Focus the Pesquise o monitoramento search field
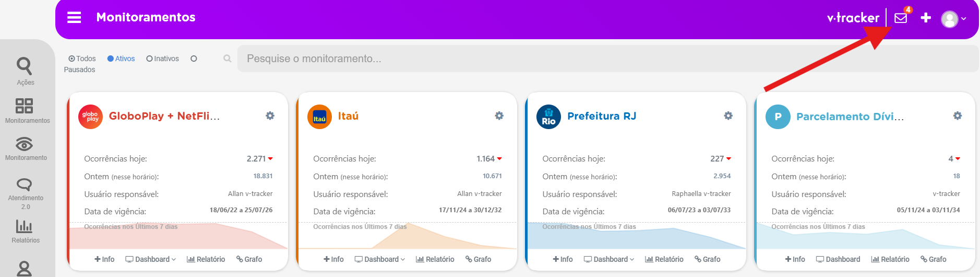 pos(607,59)
